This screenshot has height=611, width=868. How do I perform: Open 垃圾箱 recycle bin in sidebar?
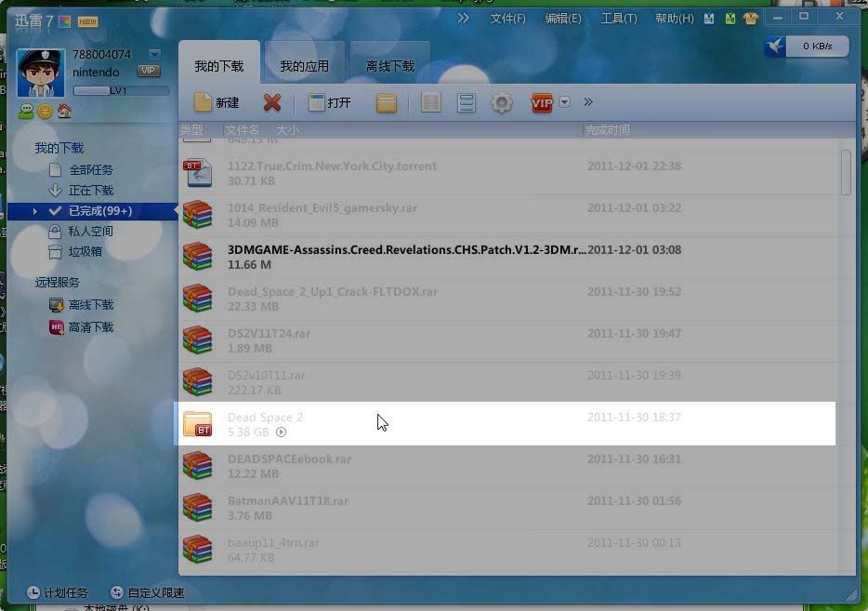tap(85, 252)
